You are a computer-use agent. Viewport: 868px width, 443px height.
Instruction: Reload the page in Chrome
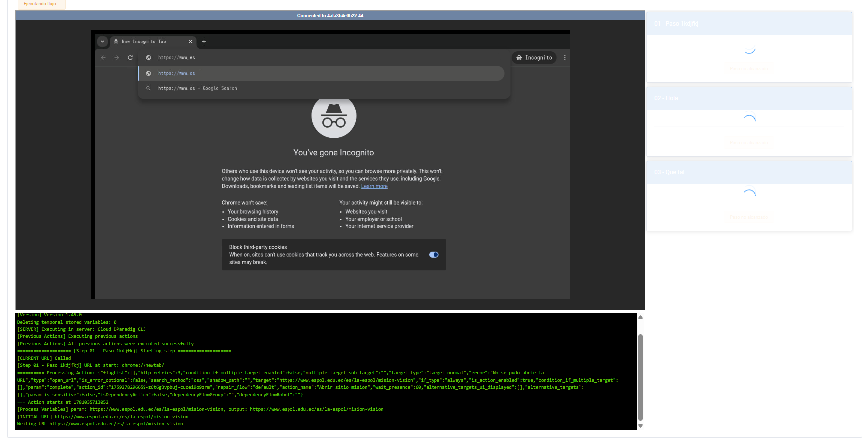130,58
